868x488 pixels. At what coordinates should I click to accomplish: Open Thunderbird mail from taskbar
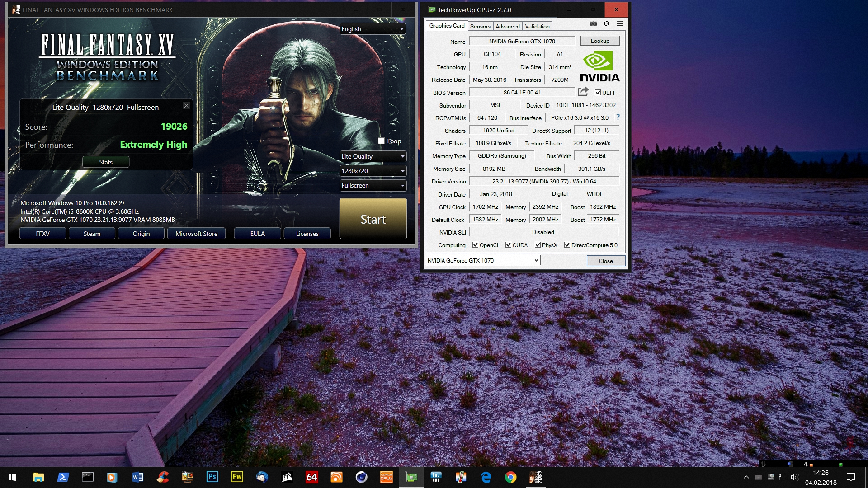tap(262, 477)
